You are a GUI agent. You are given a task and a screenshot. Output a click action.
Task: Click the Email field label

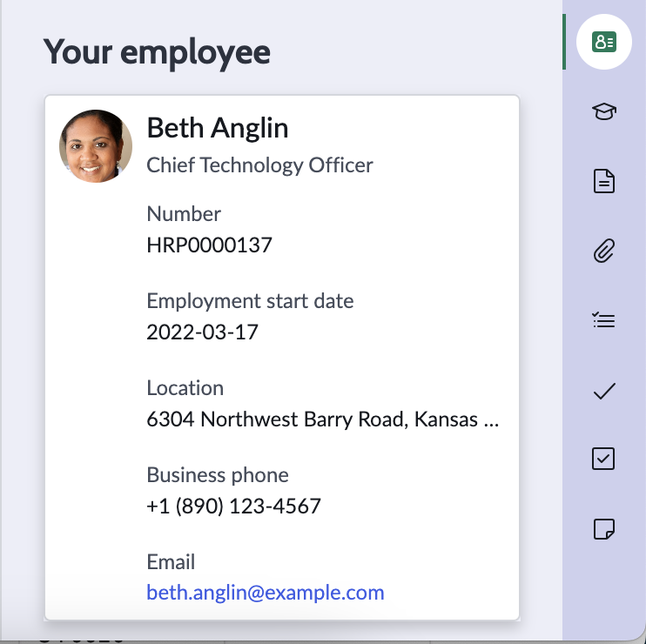click(x=171, y=562)
